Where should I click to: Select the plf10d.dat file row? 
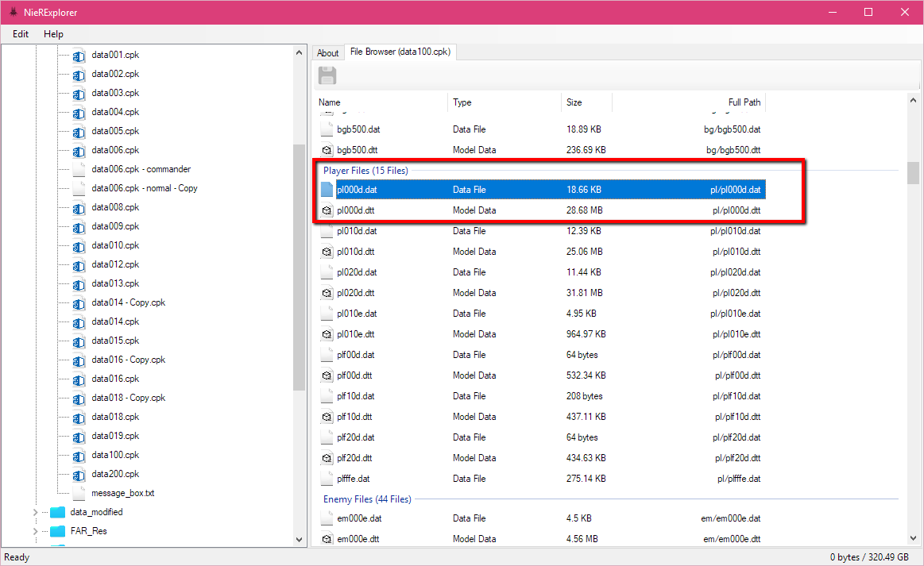pos(542,396)
